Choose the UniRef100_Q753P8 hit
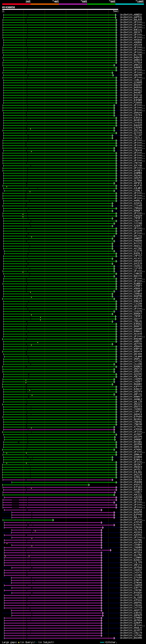This screenshot has width=146, height=644. pos(131,128)
